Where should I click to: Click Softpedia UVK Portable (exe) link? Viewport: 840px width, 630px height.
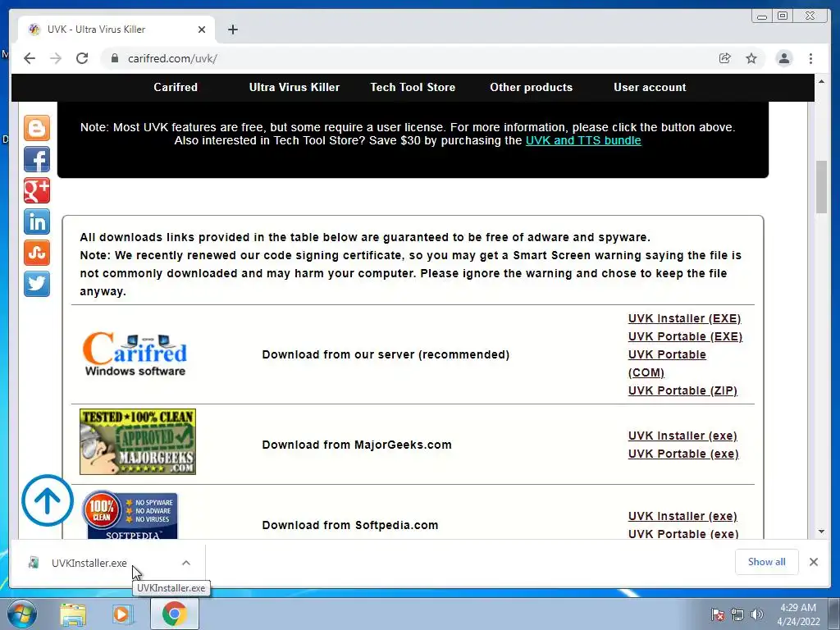[683, 533]
